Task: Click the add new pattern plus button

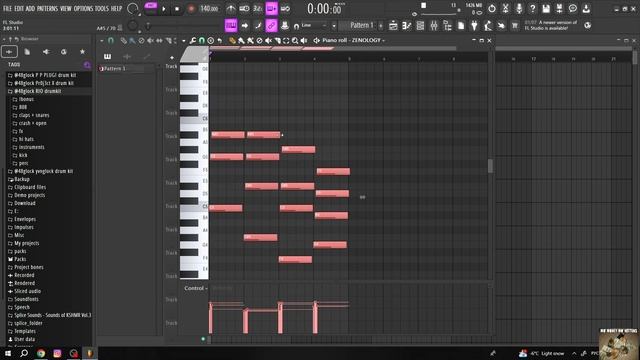Action: click(381, 26)
